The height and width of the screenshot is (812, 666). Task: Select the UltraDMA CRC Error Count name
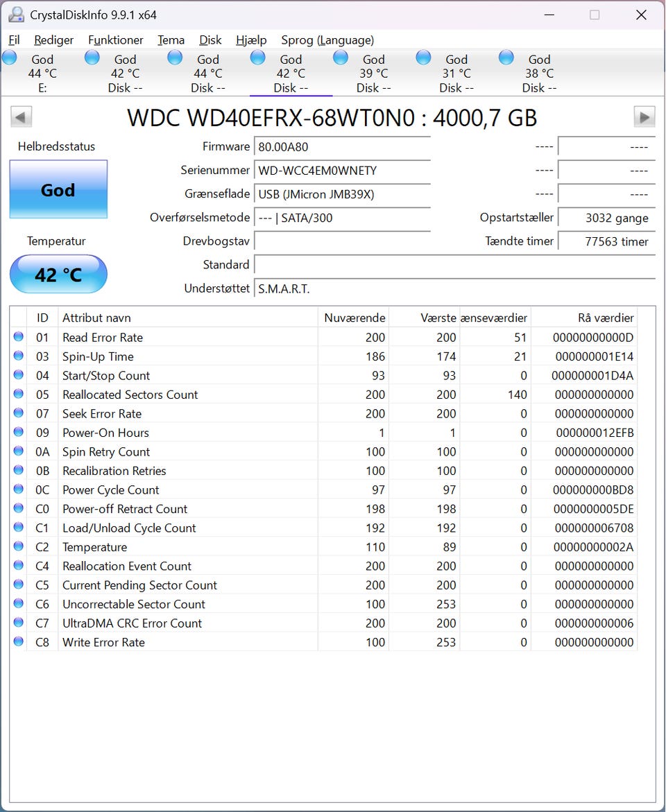[x=133, y=623]
